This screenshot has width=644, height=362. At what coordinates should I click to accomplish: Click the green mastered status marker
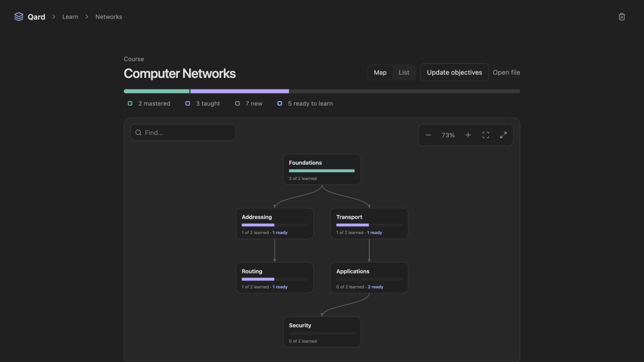coord(130,104)
